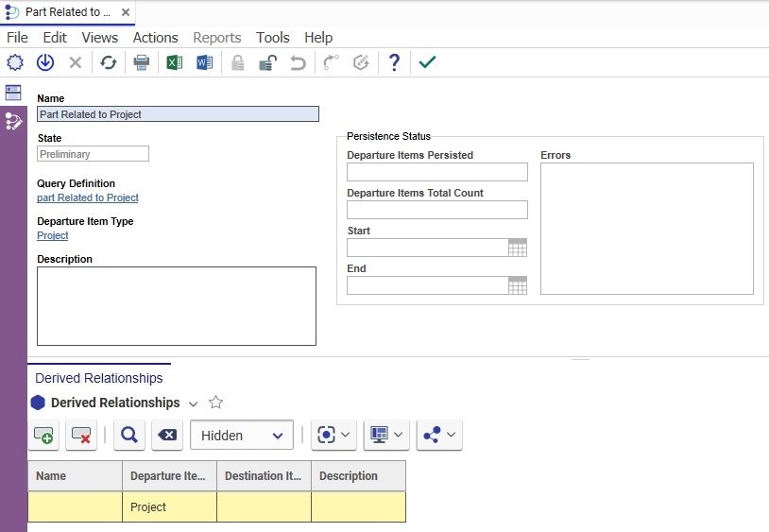Click the Lock item icon
The width and height of the screenshot is (769, 532).
coord(238,62)
